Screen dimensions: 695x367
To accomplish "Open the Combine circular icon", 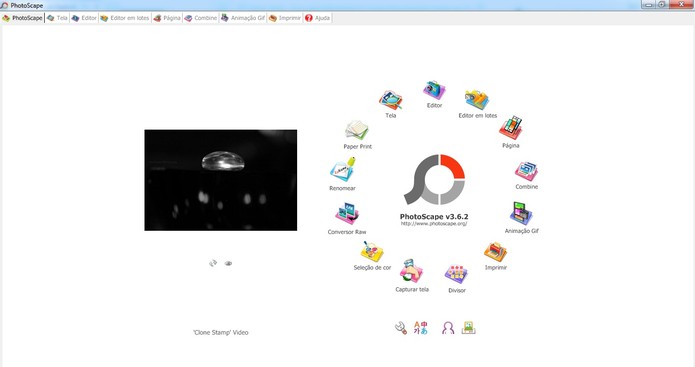I will click(x=526, y=172).
